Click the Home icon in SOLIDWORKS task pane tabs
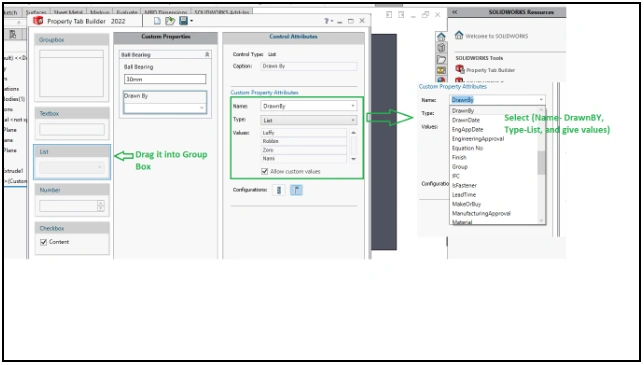The height and width of the screenshot is (365, 644). (441, 37)
